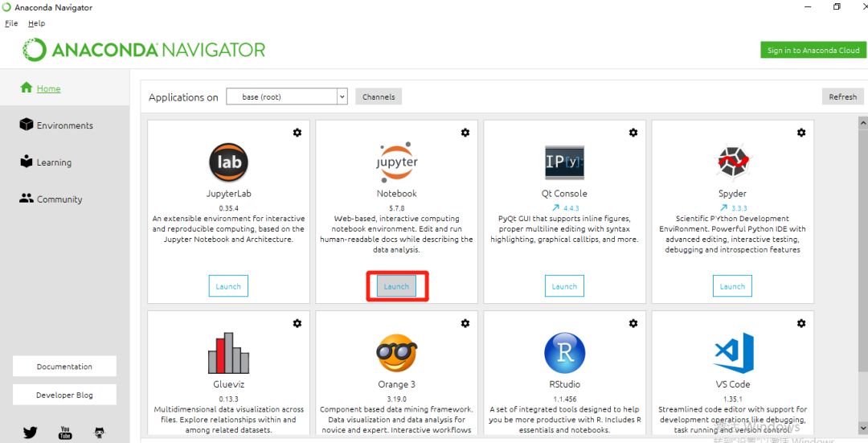Click the Spyder app icon
Image resolution: width=868 pixels, height=443 pixels.
tap(732, 162)
